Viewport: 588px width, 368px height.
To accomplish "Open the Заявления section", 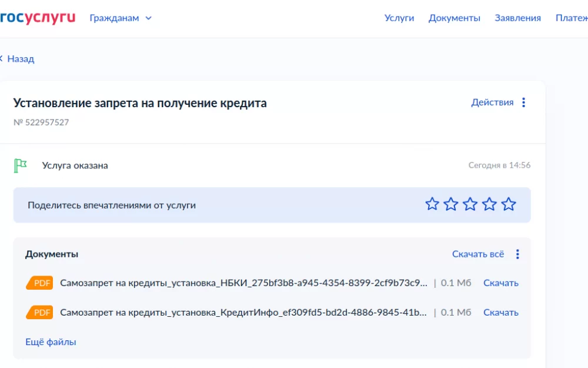I will tap(519, 18).
